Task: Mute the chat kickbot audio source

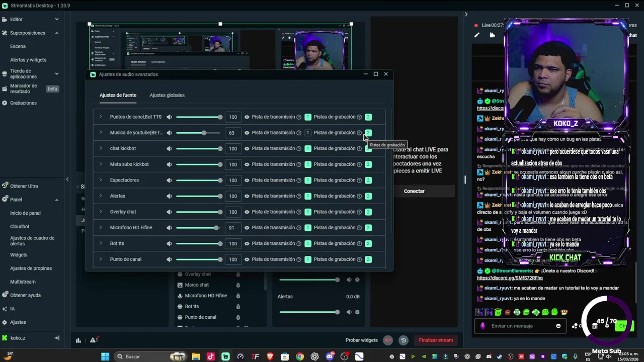Action: pos(169,149)
